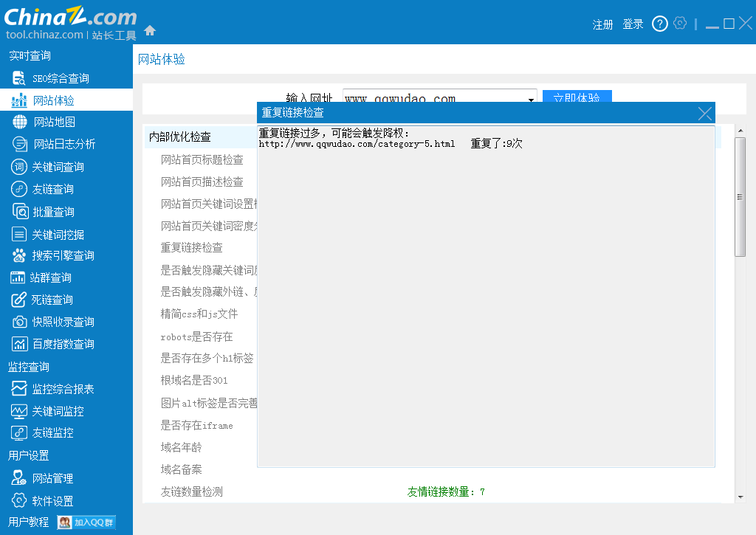Open 搜索引擎查询 paw icon item

63,255
